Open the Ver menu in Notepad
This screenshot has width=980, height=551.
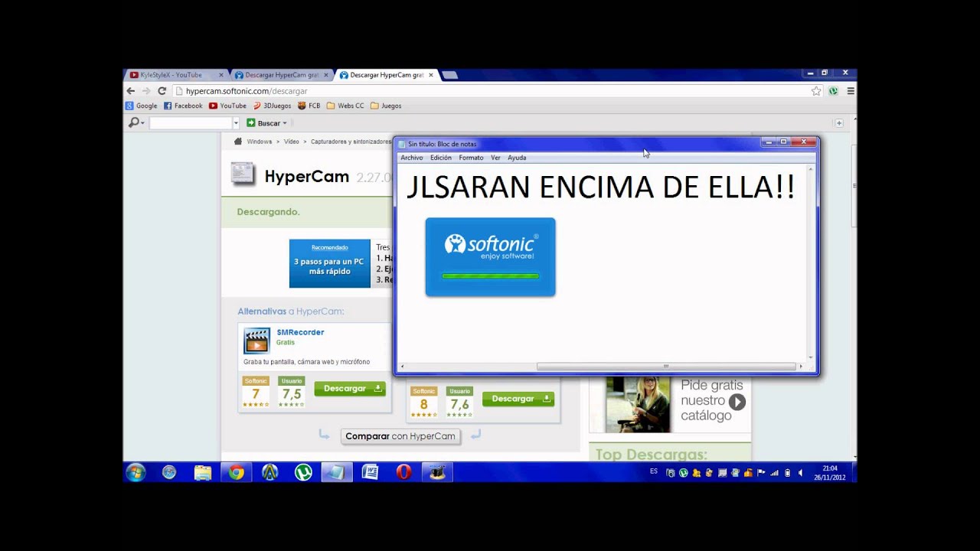pyautogui.click(x=495, y=158)
